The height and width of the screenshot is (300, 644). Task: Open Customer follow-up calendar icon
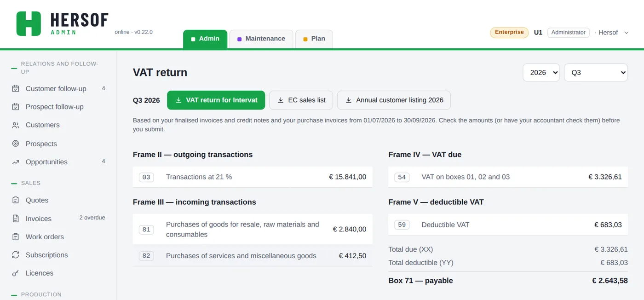coord(16,89)
